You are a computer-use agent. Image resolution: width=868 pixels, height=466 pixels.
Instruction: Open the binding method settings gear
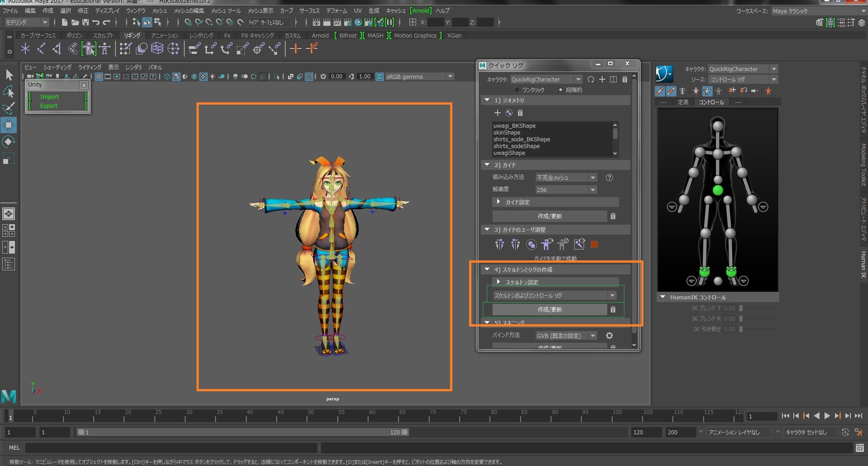609,336
